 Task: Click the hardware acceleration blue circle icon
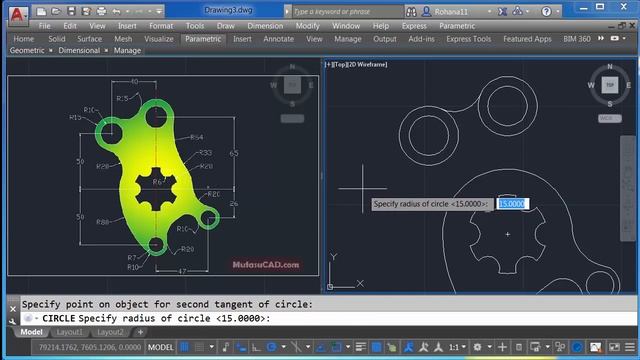pyautogui.click(x=577, y=347)
